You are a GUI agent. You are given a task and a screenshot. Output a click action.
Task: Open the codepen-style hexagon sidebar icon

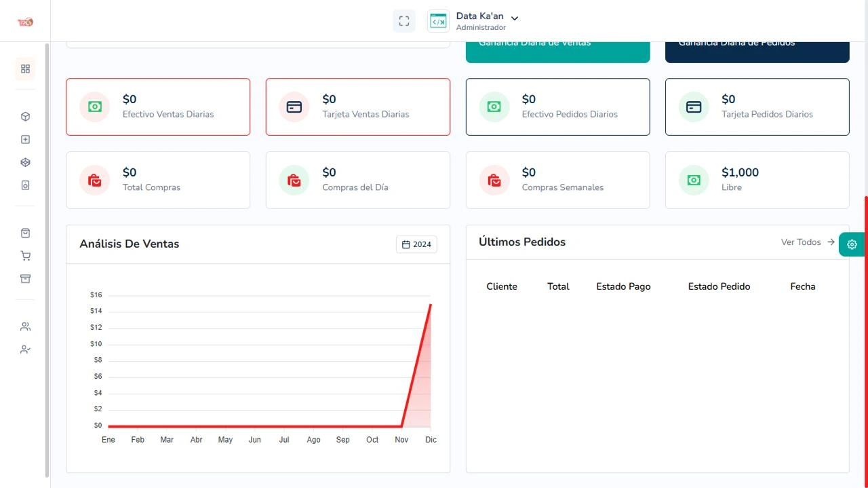(25, 162)
